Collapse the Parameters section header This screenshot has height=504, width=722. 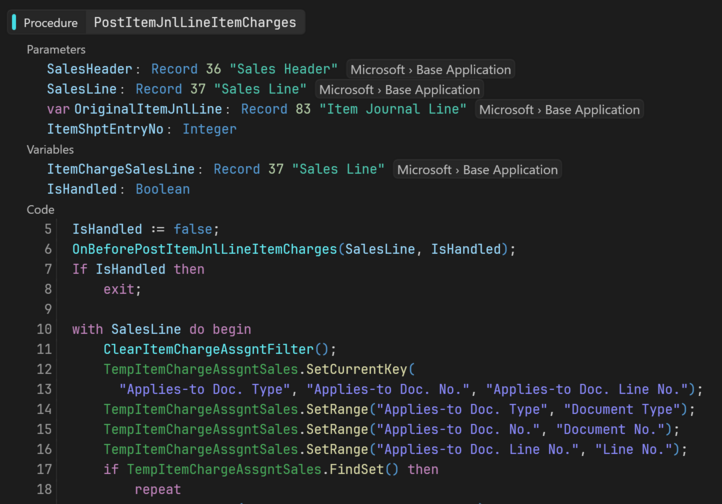[56, 49]
